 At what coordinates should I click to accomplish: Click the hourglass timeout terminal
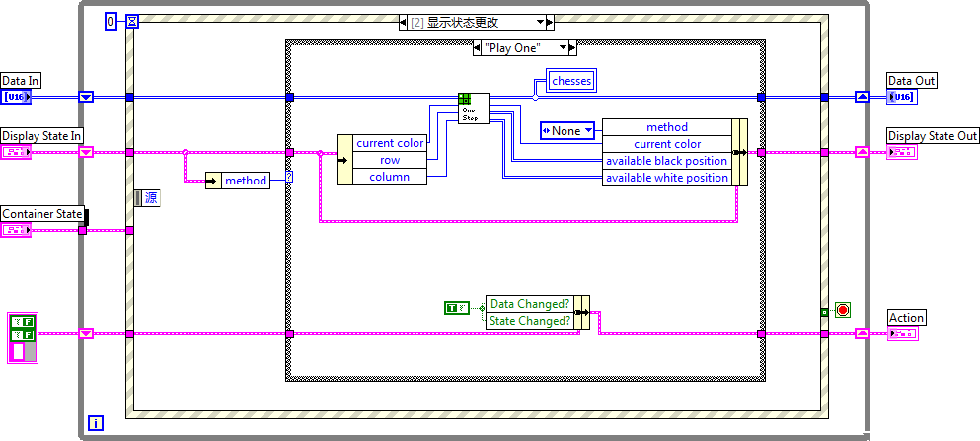click(x=132, y=21)
